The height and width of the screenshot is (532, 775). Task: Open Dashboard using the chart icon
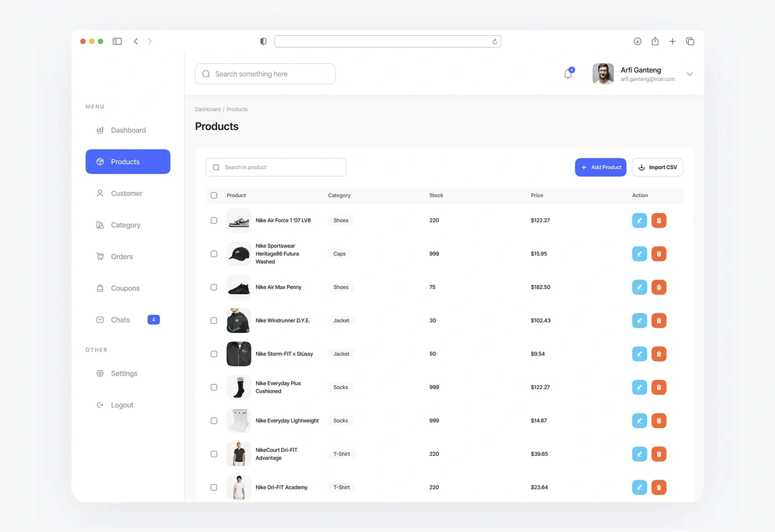click(100, 130)
